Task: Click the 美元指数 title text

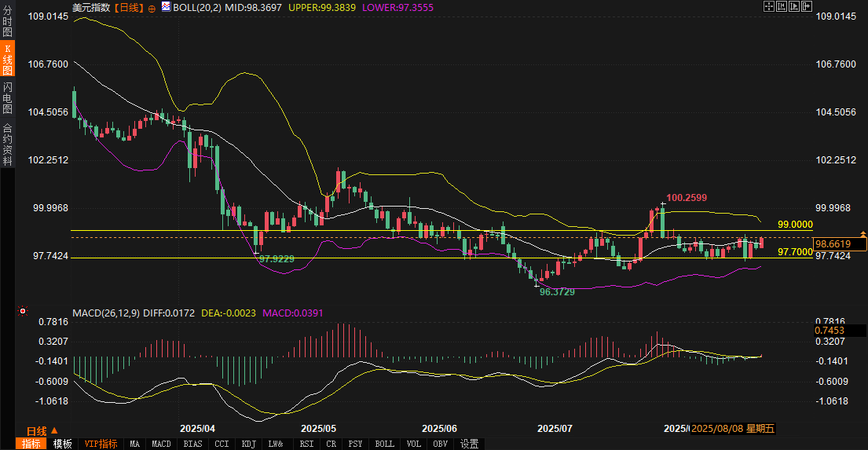Action: (91, 8)
